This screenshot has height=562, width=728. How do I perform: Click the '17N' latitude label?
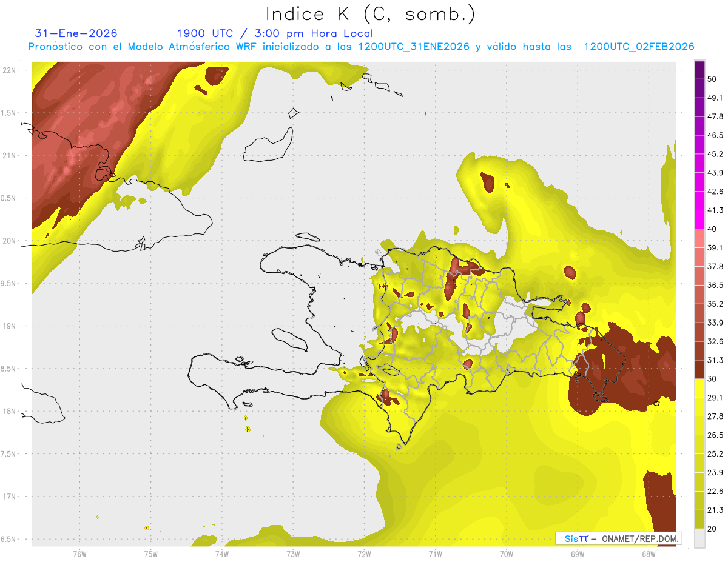(x=10, y=497)
